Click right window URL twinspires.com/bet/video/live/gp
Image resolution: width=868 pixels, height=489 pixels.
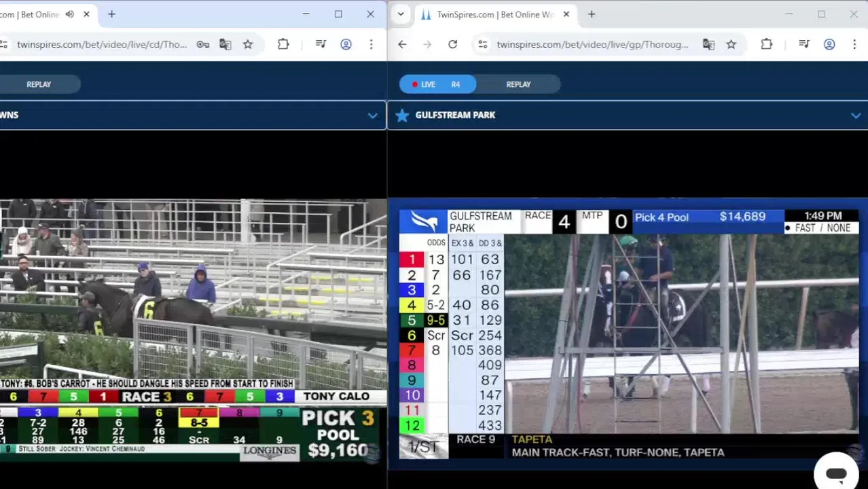(592, 44)
